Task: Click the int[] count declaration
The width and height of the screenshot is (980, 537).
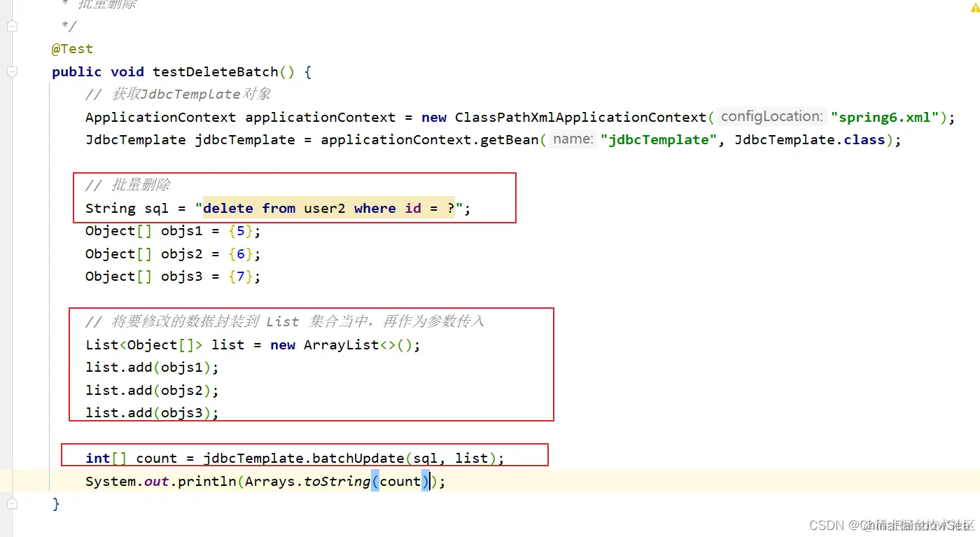Action: click(131, 458)
